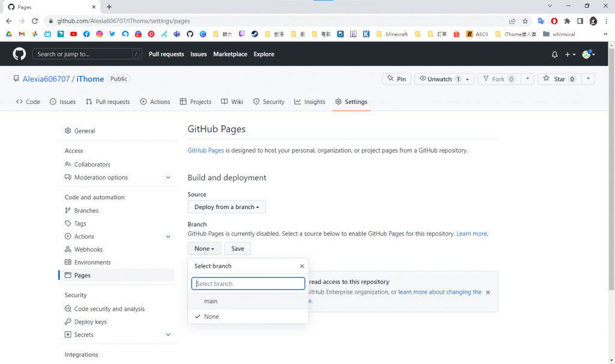Open the Twitter bookmark
The image size is (615, 364).
(x=112, y=34)
